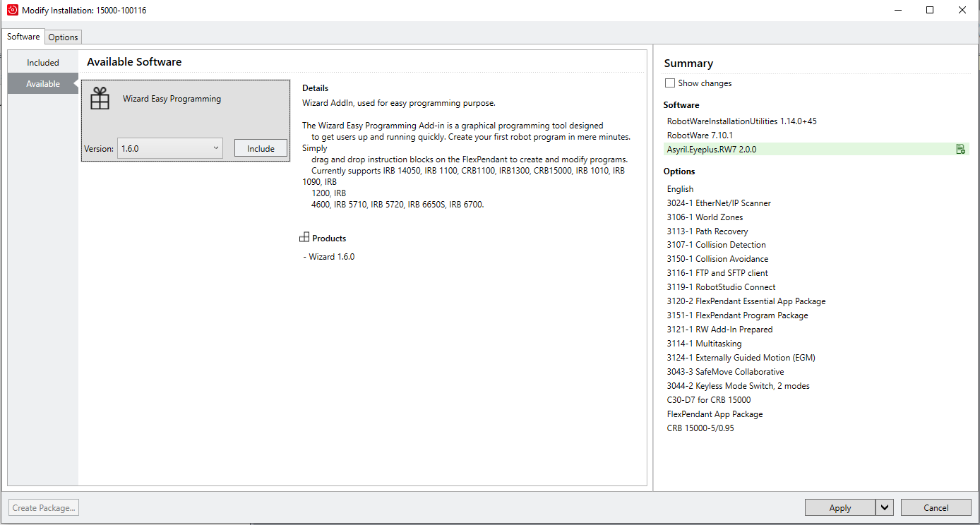This screenshot has width=980, height=525.
Task: Click 3151-1 FlexPendant Program Package option
Action: pos(738,315)
